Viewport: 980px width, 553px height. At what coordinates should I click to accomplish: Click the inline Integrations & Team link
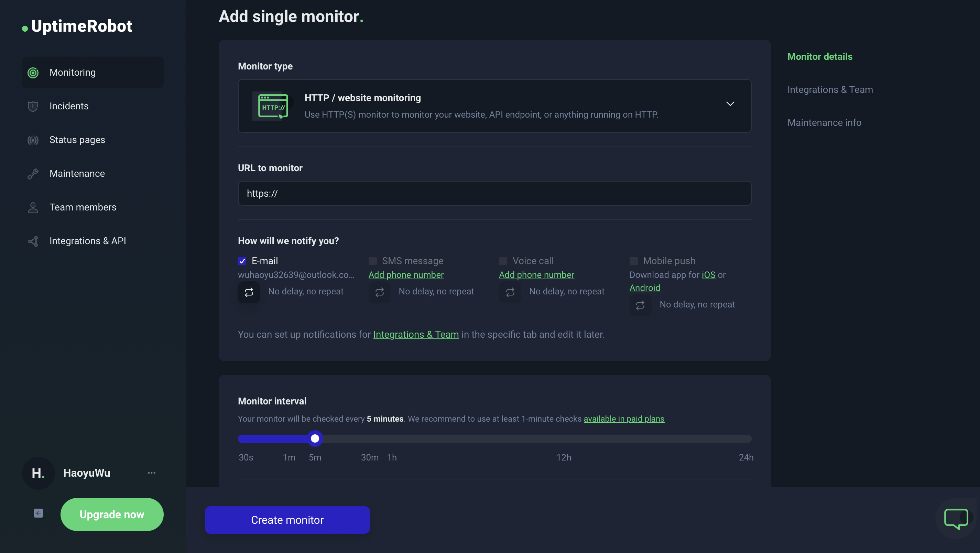[416, 335]
